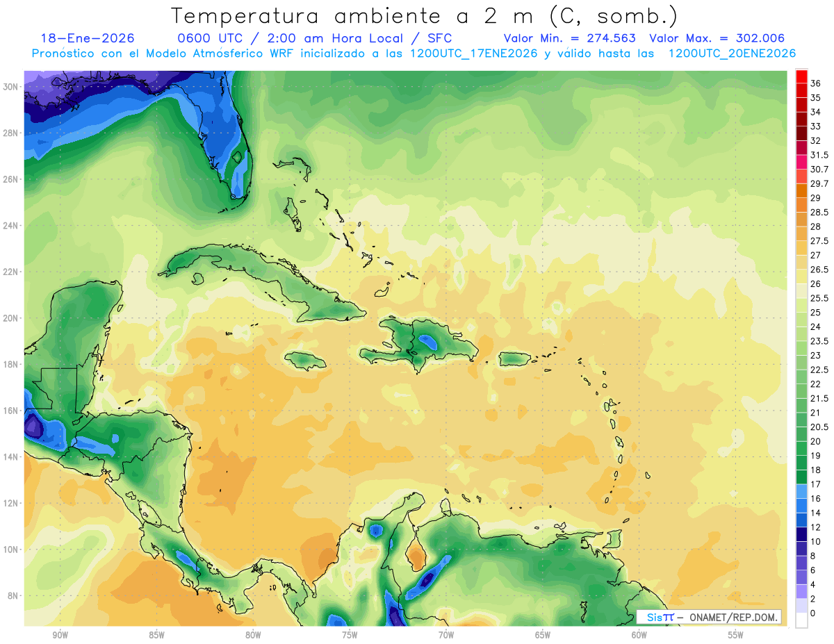Screen dimensions: 834x644
Task: Click the orange swatch between 29.7 and 29
Action: pos(801,190)
